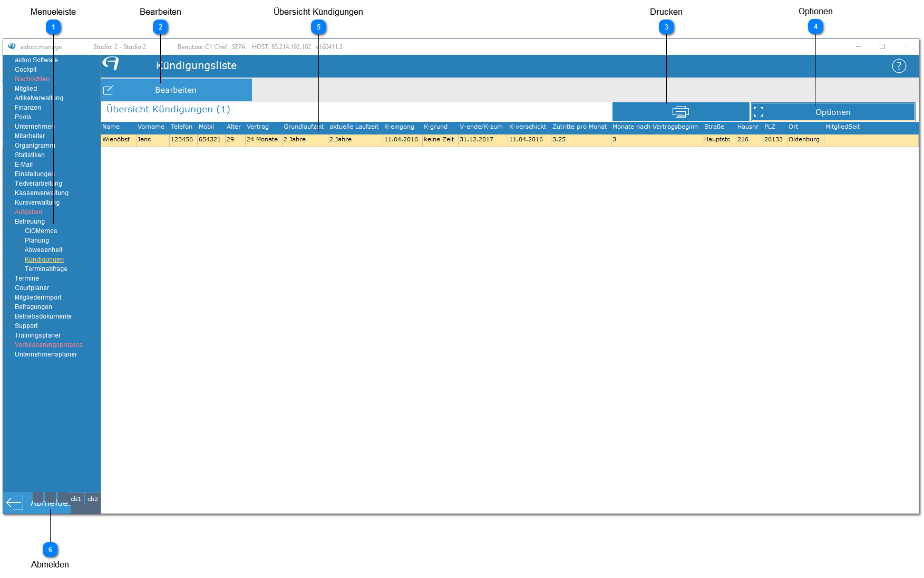This screenshot has width=924, height=578.
Task: Open Statistiken menu entry
Action: click(x=30, y=155)
